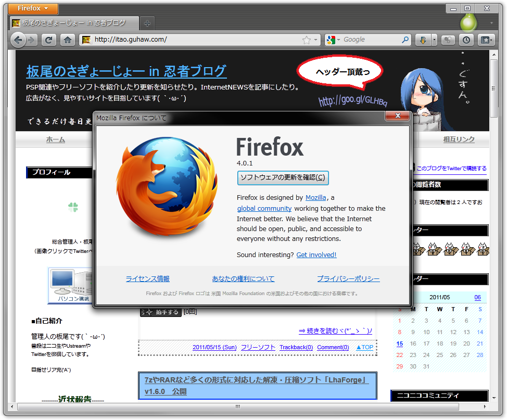The height and width of the screenshot is (420, 507).
Task: Open the Downloads toolbar button
Action: click(x=423, y=40)
